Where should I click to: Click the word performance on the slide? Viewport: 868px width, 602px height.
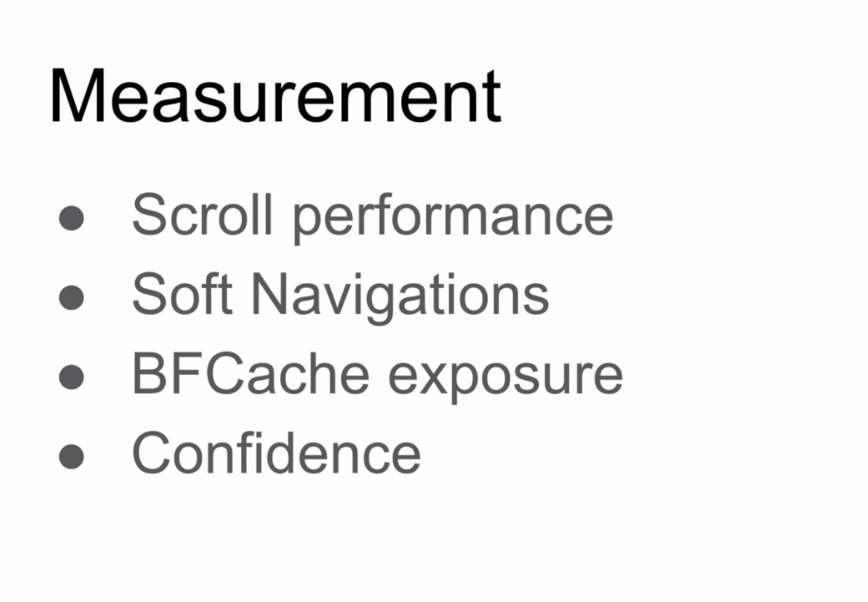point(453,216)
